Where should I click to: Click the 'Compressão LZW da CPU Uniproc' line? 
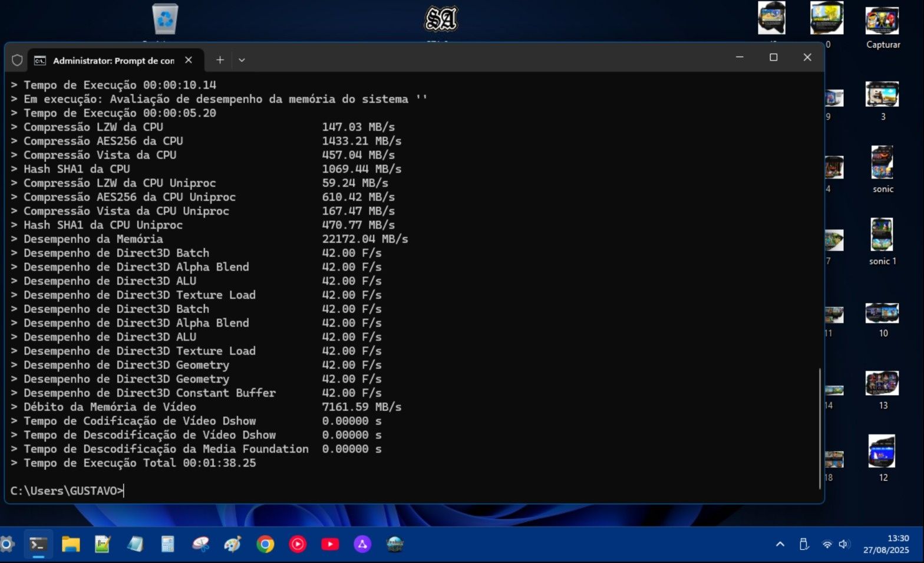pos(199,183)
